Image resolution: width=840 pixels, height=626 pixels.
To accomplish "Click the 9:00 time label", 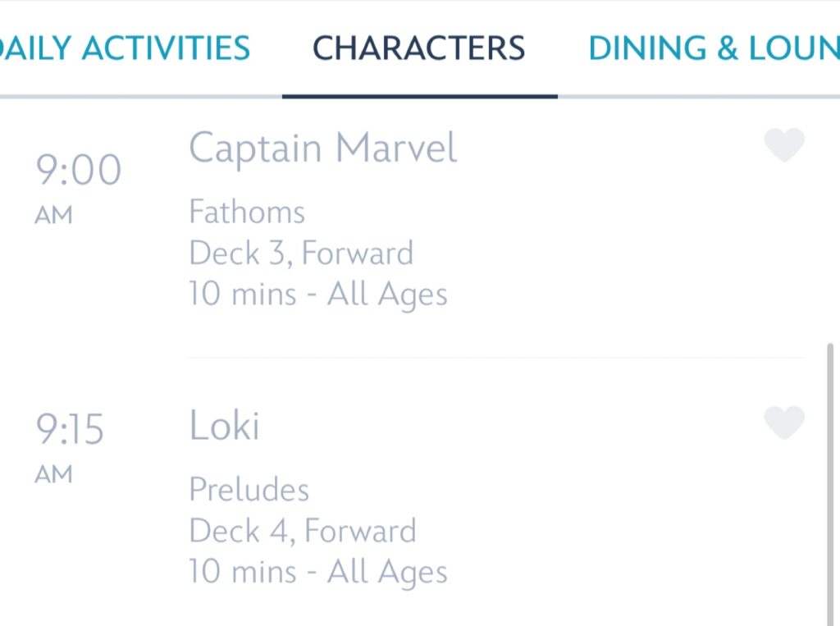I will point(78,171).
